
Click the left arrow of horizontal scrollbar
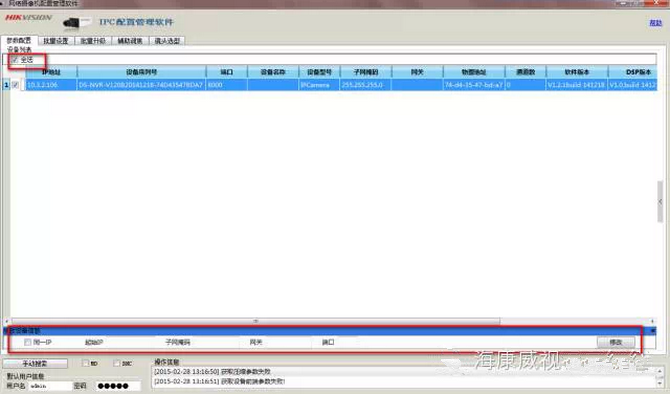tap(6, 321)
